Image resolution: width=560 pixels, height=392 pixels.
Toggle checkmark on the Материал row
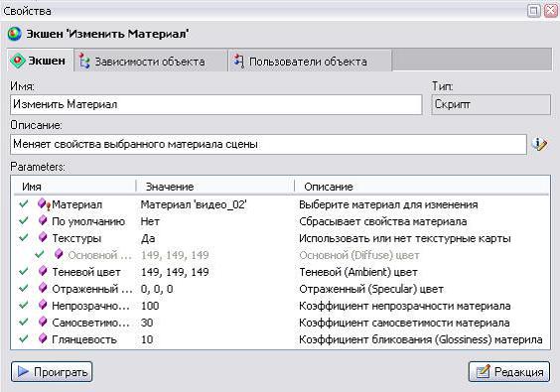click(x=24, y=204)
